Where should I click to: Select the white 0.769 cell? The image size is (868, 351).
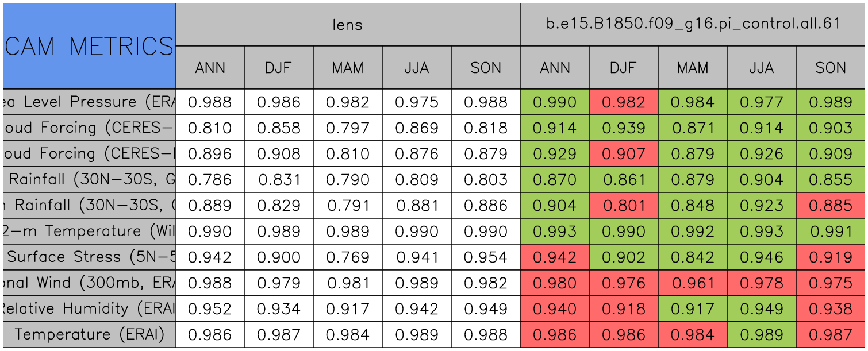click(x=347, y=257)
